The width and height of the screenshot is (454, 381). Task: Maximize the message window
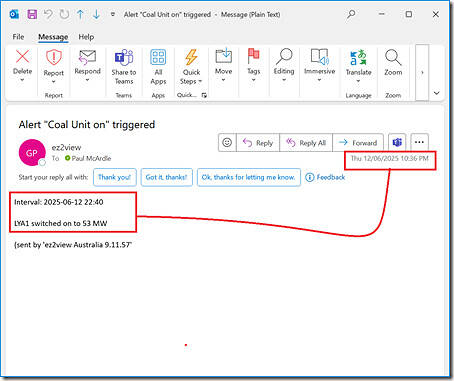click(409, 14)
